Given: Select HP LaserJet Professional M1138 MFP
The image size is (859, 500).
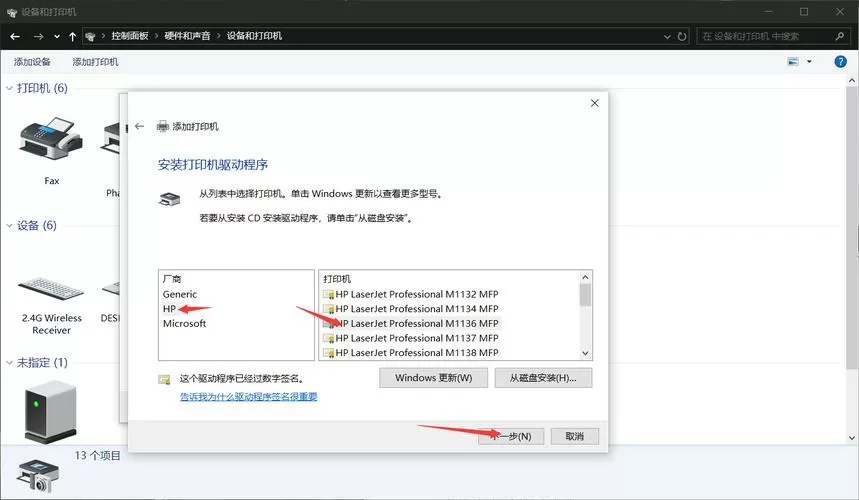Looking at the screenshot, I should tap(411, 353).
